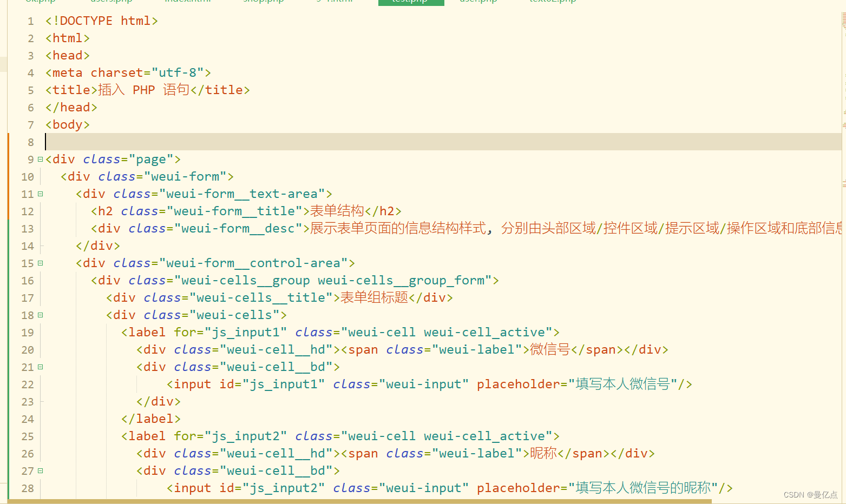Click the "weui-form__desc" class value
The height and width of the screenshot is (504, 846).
(238, 229)
